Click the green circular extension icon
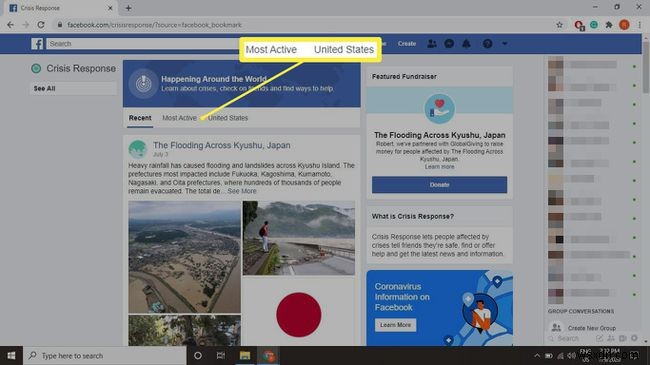650x365 pixels. pos(594,25)
